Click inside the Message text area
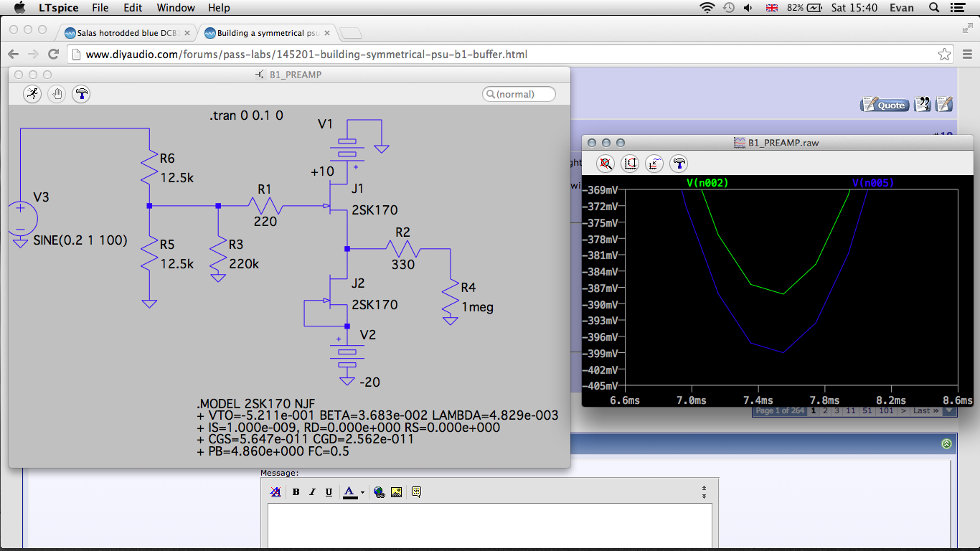Viewport: 980px width, 551px height. click(490, 525)
